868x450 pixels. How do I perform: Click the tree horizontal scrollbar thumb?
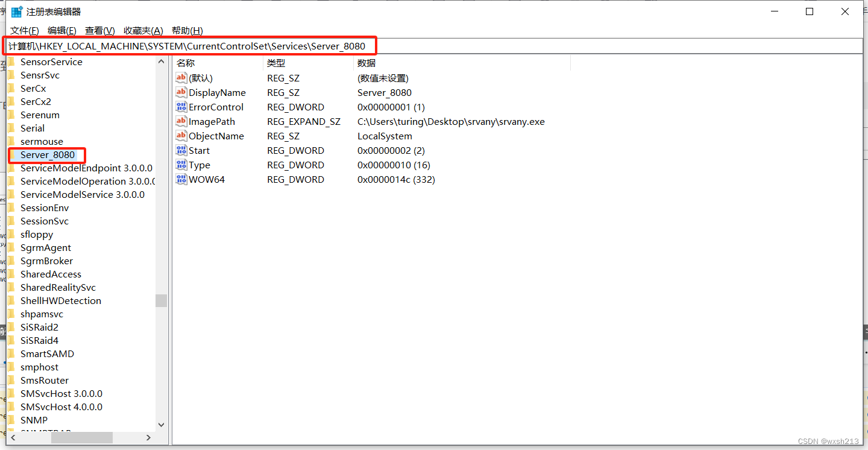point(81,438)
